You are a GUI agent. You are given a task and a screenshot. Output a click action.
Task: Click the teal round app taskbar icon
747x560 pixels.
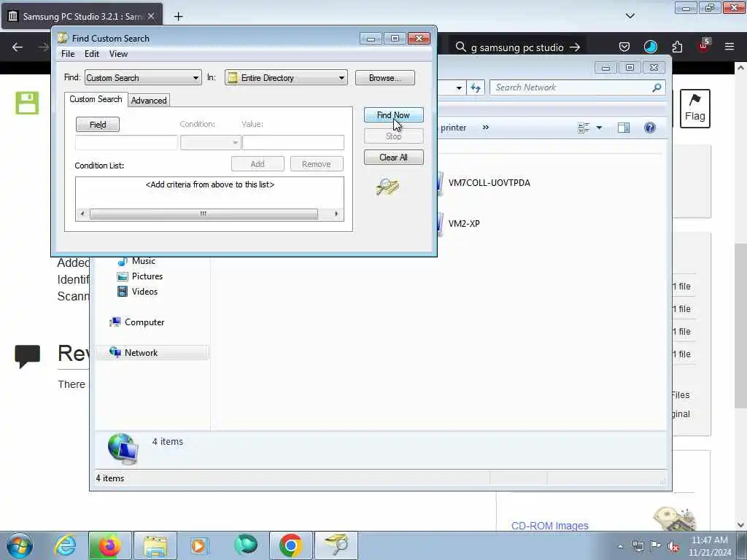[x=246, y=545]
